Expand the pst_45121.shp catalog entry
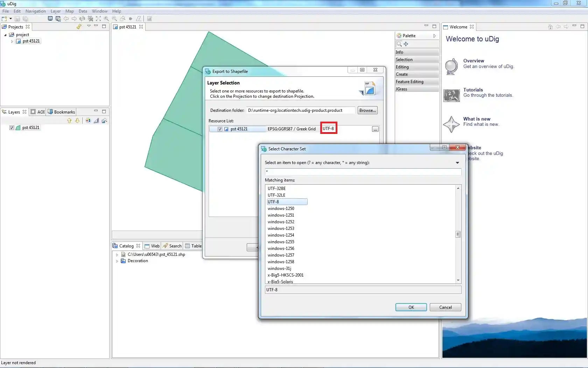This screenshot has height=368, width=588. click(117, 254)
